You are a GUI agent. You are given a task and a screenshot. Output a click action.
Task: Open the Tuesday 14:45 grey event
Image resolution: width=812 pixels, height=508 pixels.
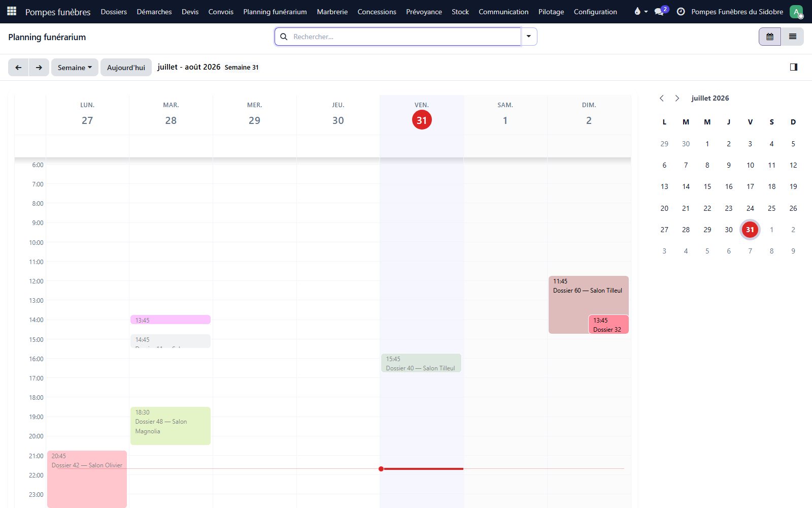[171, 341]
